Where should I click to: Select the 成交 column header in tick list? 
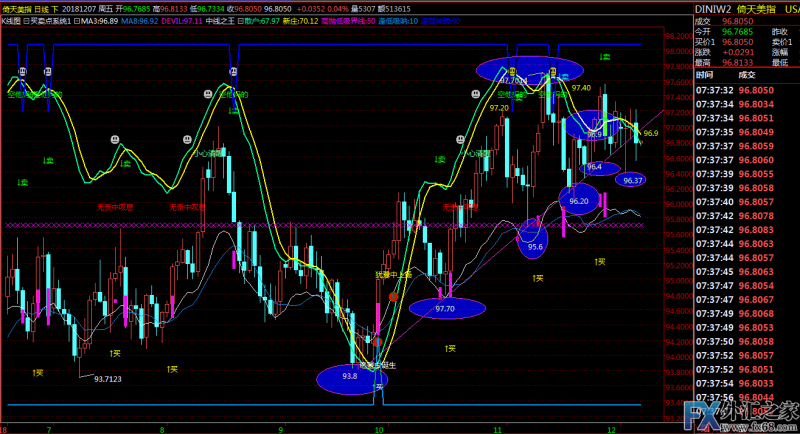747,74
